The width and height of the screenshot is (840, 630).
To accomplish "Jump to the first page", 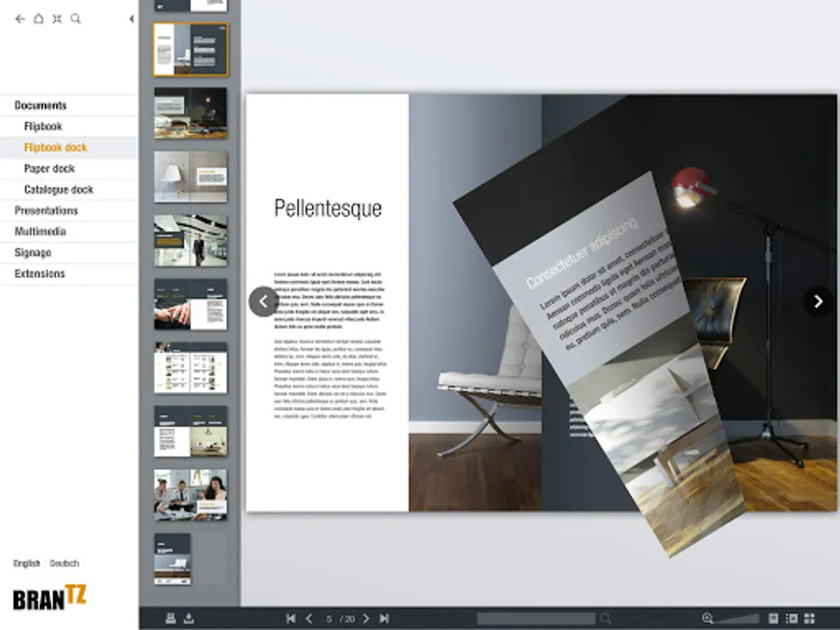I will pyautogui.click(x=291, y=619).
